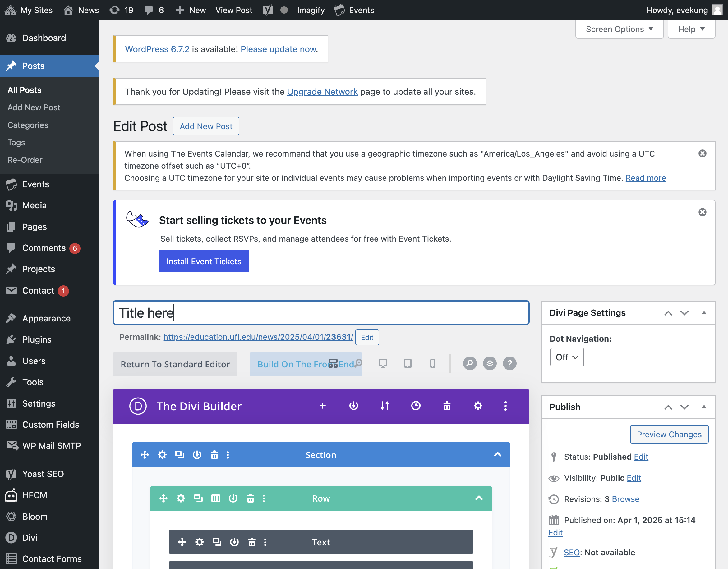Viewport: 728px width, 569px height.
Task: Open history clock in Divi Builder header
Action: point(416,406)
